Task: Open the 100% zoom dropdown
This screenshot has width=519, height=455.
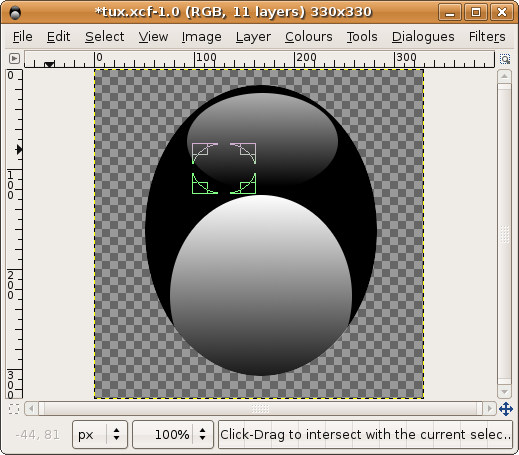Action: coord(173,434)
